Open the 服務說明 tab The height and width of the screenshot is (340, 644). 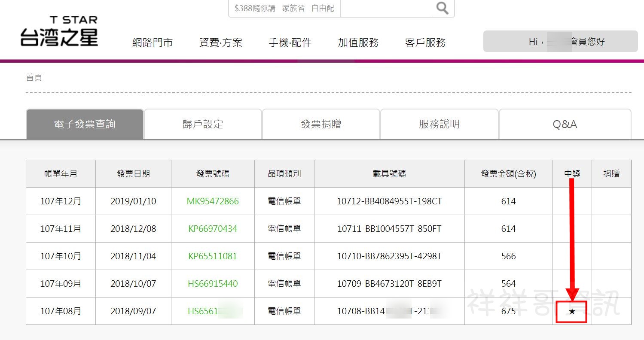439,124
